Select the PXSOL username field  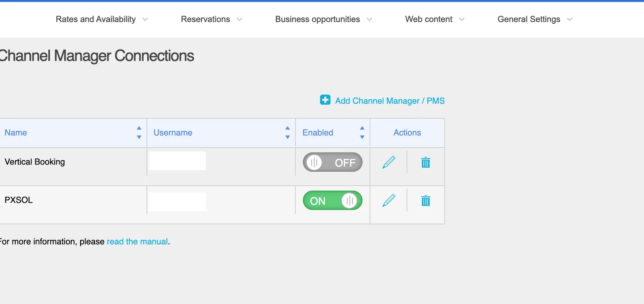point(177,201)
